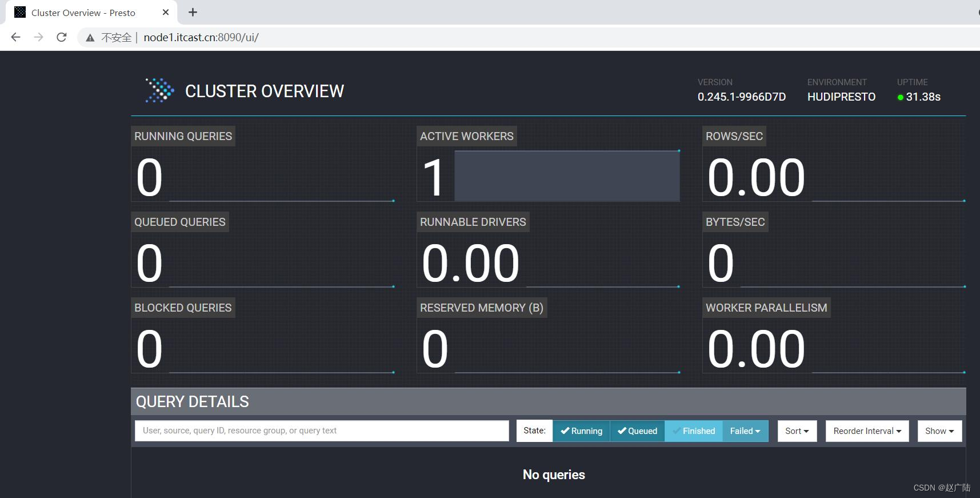Click the RUNNING QUERIES label
This screenshot has height=498, width=980.
[183, 136]
